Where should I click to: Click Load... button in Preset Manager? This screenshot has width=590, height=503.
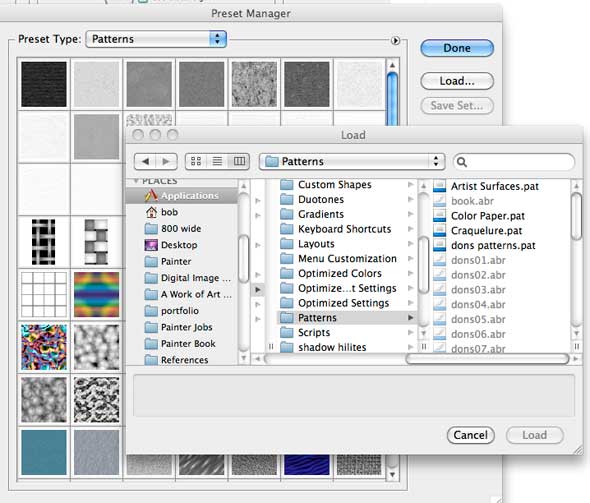457,81
